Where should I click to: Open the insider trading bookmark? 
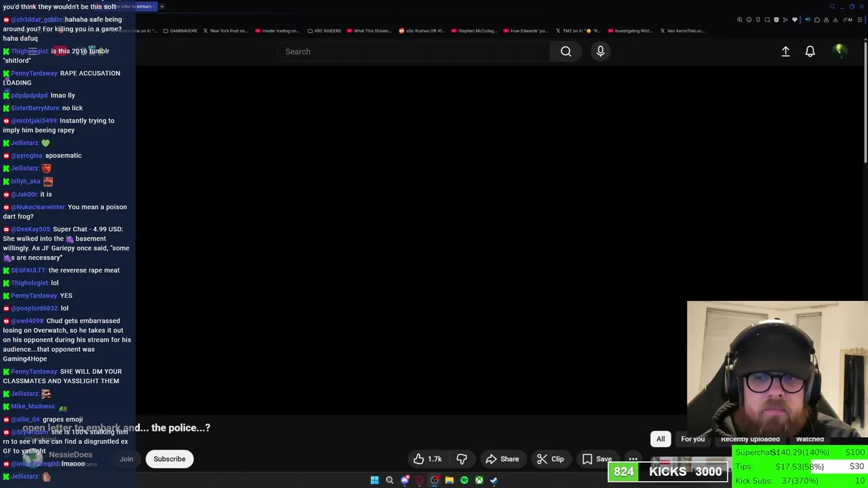tap(277, 30)
